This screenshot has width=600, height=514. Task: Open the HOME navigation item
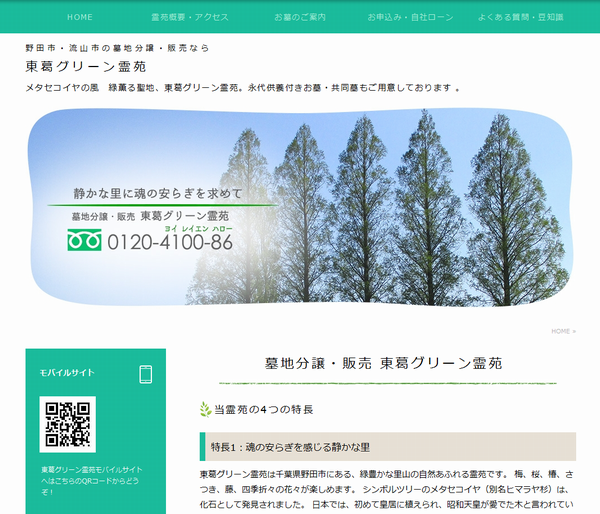click(x=80, y=17)
